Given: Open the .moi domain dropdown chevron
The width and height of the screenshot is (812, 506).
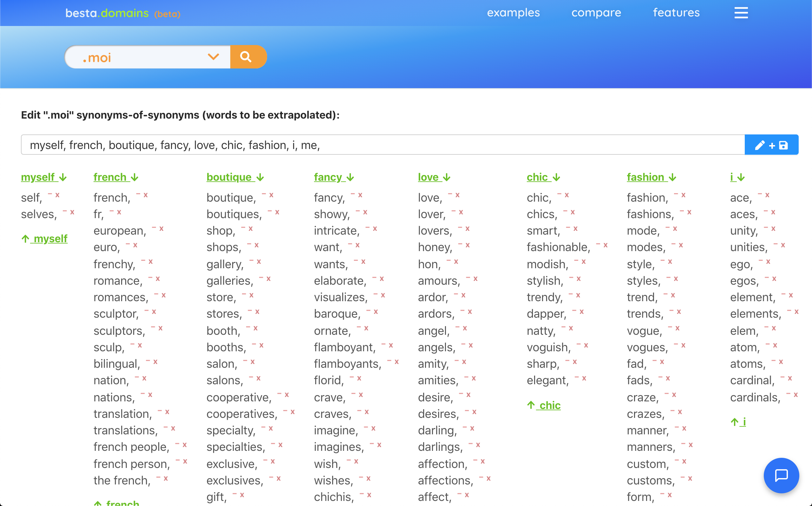Looking at the screenshot, I should click(213, 57).
